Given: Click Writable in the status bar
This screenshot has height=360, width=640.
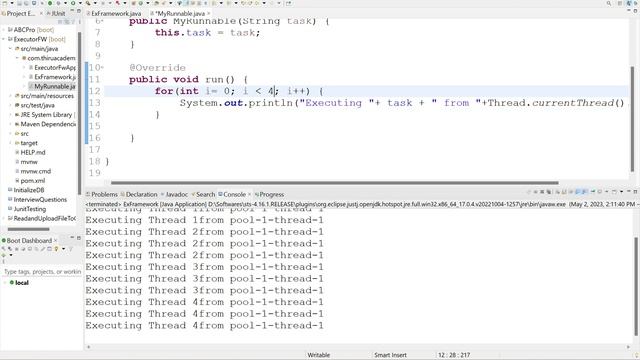Looking at the screenshot, I should 318,355.
